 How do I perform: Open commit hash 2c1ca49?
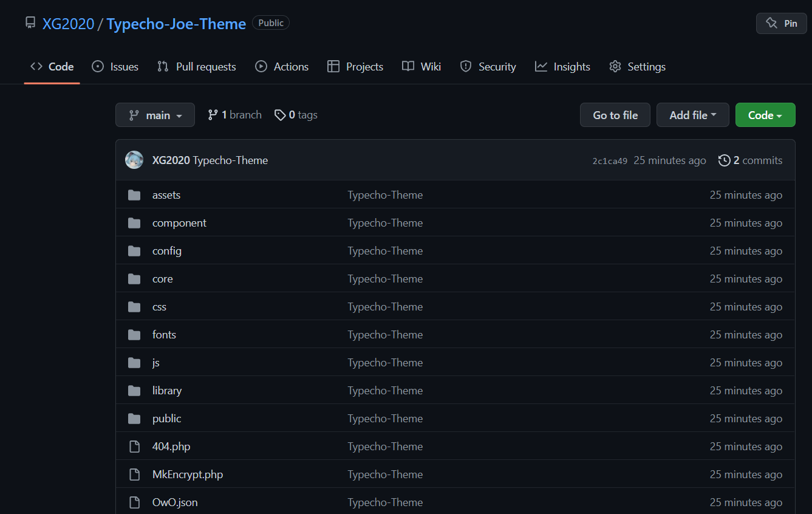[x=610, y=161]
